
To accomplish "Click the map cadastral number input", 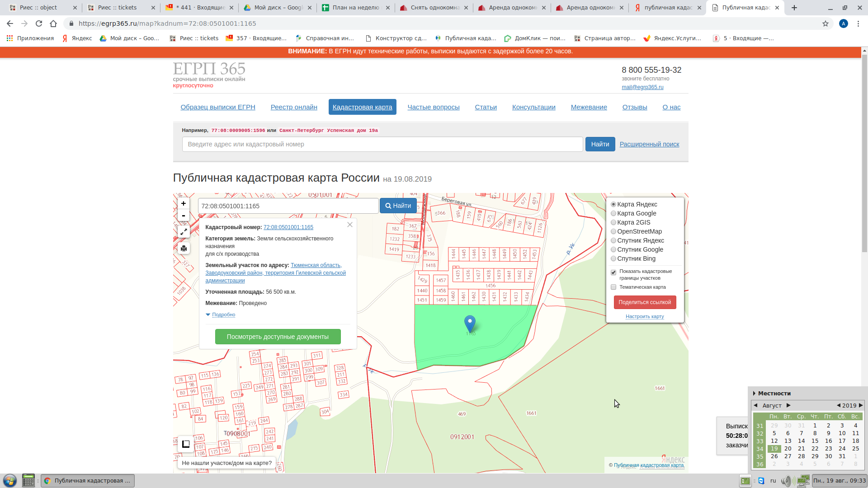I will click(x=288, y=206).
